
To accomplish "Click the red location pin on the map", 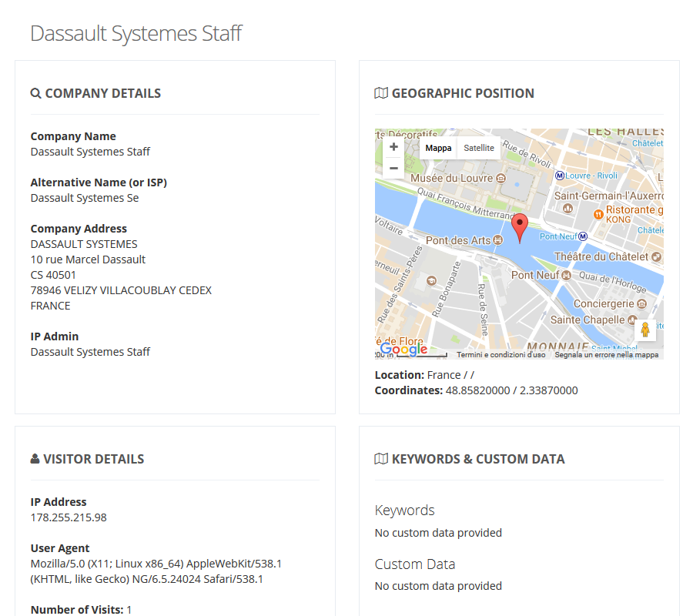I will point(520,228).
